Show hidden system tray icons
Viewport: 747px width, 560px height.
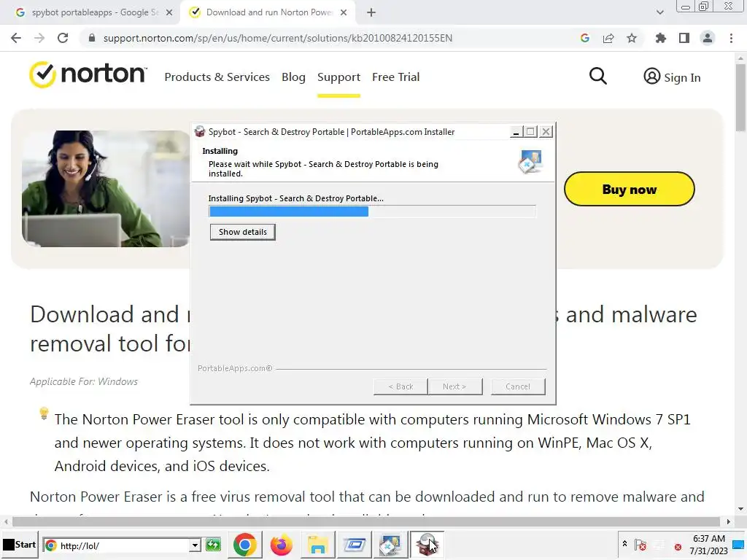(624, 543)
